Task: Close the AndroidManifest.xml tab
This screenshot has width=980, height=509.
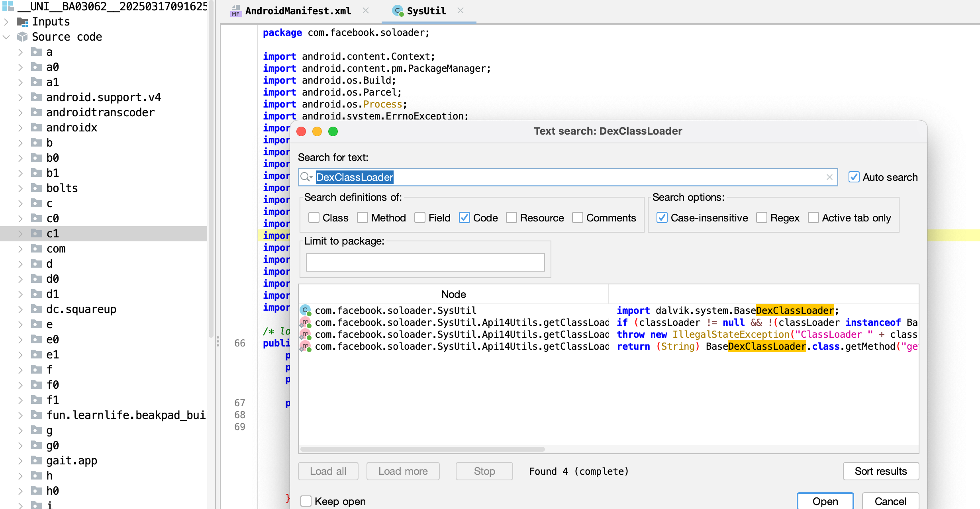Action: click(365, 11)
